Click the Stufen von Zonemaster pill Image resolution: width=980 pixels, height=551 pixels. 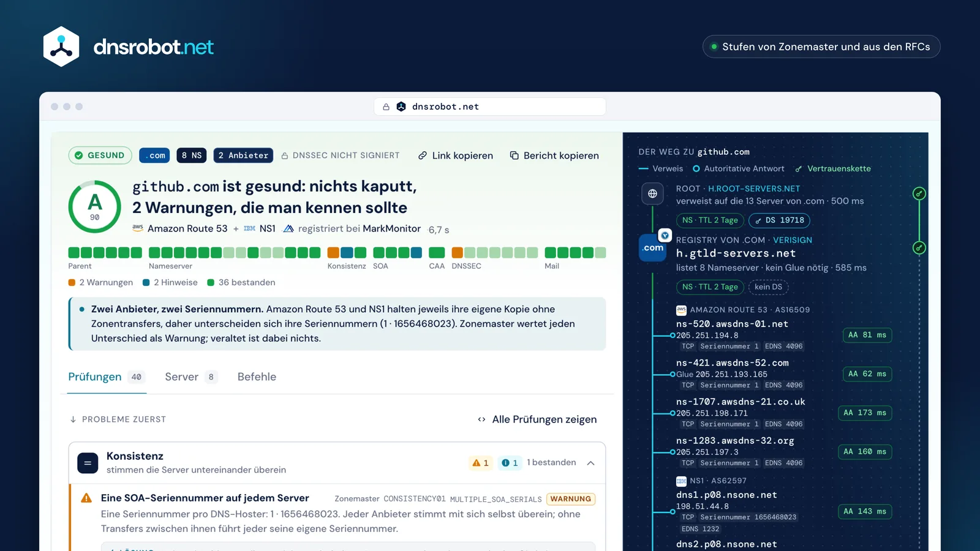pyautogui.click(x=821, y=47)
